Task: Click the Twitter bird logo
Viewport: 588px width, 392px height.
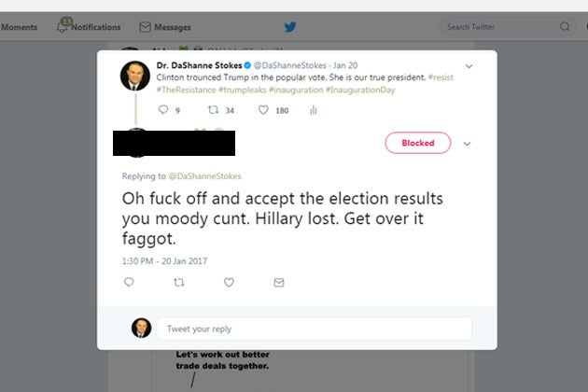Action: [290, 27]
